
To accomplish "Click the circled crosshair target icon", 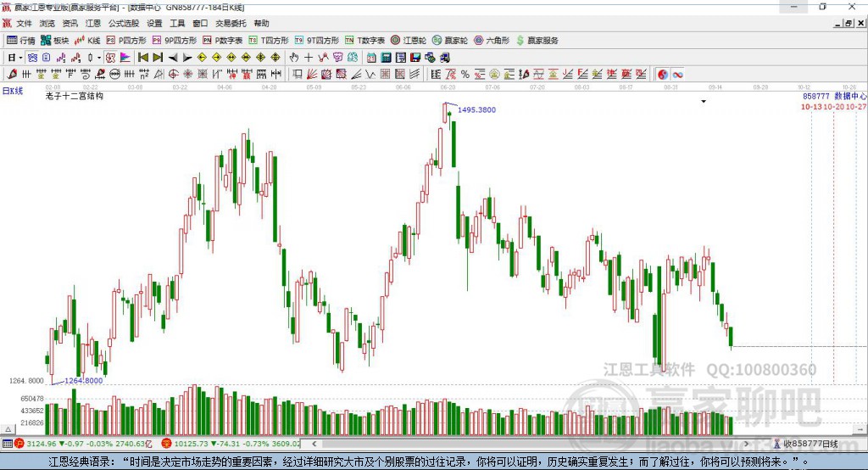I will click(x=173, y=75).
